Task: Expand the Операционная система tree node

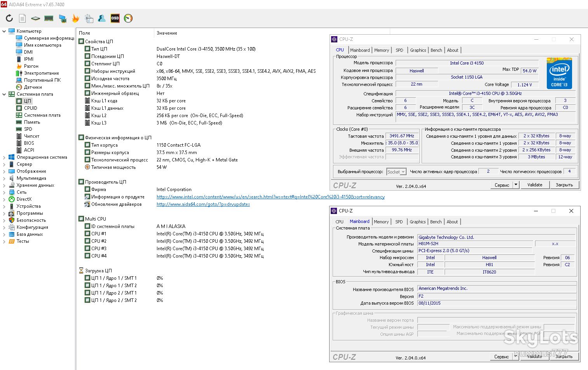Action: 4,157
